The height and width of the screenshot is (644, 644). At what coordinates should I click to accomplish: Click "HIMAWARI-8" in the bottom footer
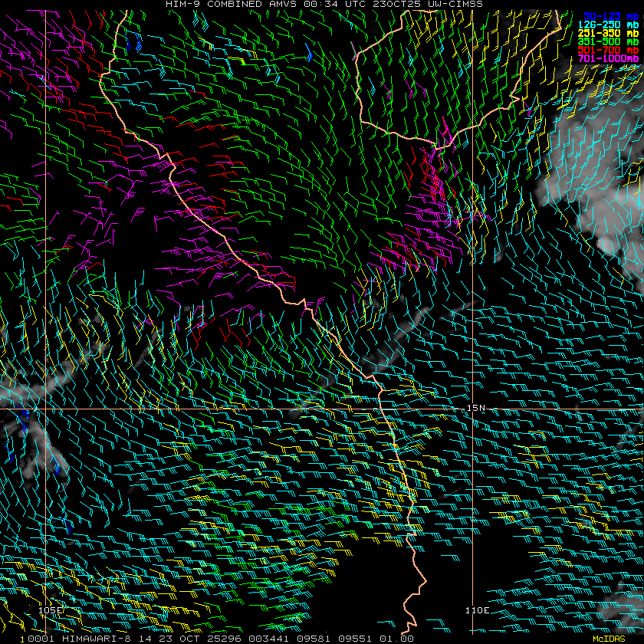point(97,639)
